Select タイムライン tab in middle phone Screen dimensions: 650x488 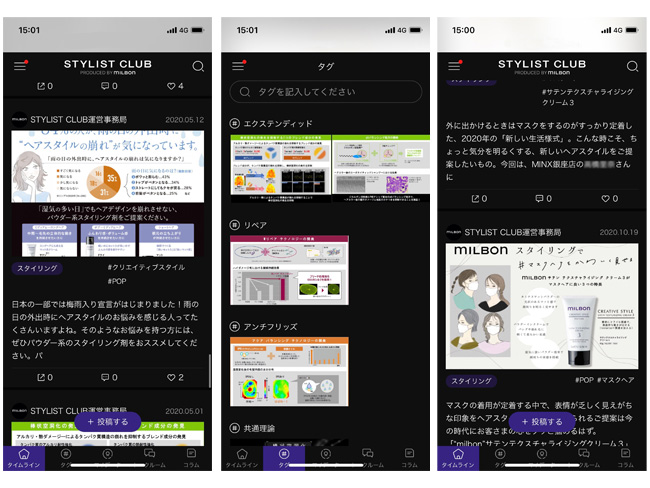pyautogui.click(x=242, y=458)
